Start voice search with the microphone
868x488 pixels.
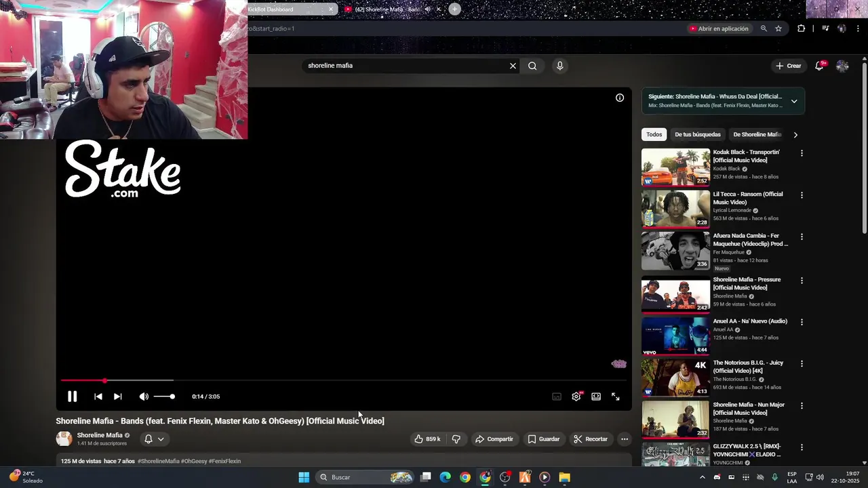559,66
